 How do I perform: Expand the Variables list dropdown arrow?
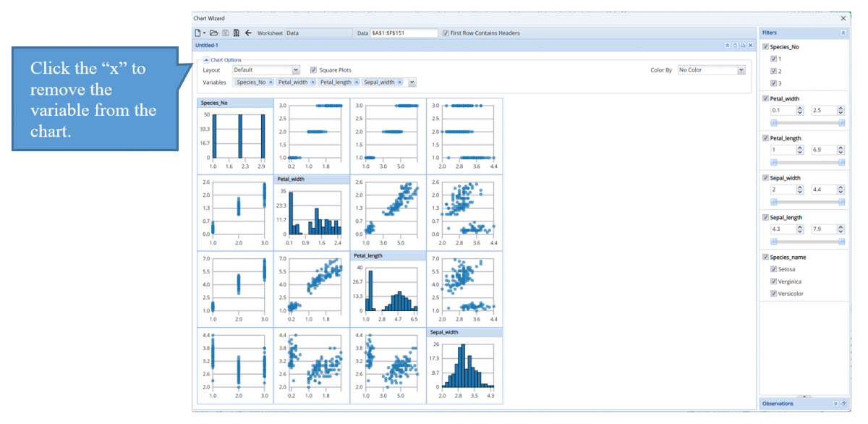412,82
